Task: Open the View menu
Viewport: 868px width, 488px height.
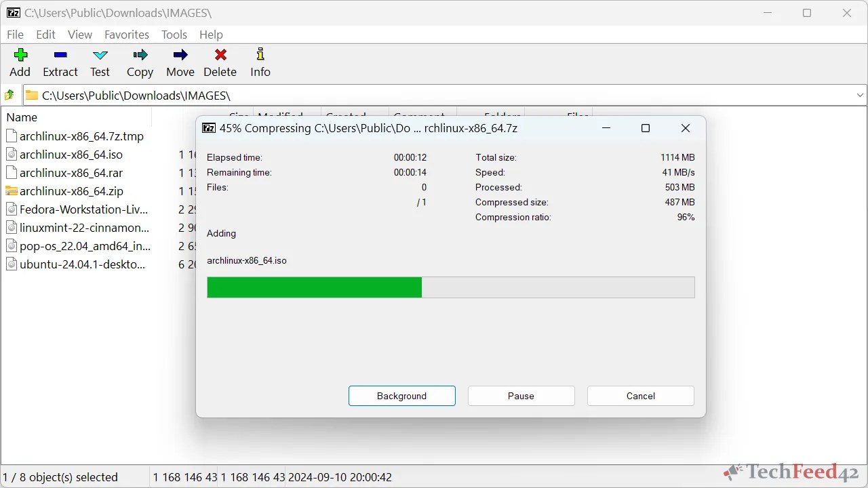Action: pos(79,35)
